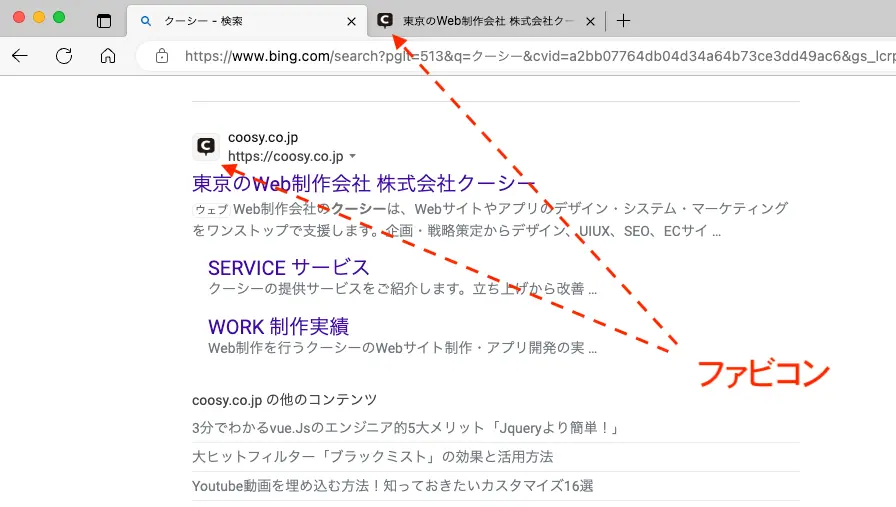Open the 大ヒットフィルター「ブラックミスト」 article link
Viewport: 896px width, 507px height.
pyautogui.click(x=373, y=457)
